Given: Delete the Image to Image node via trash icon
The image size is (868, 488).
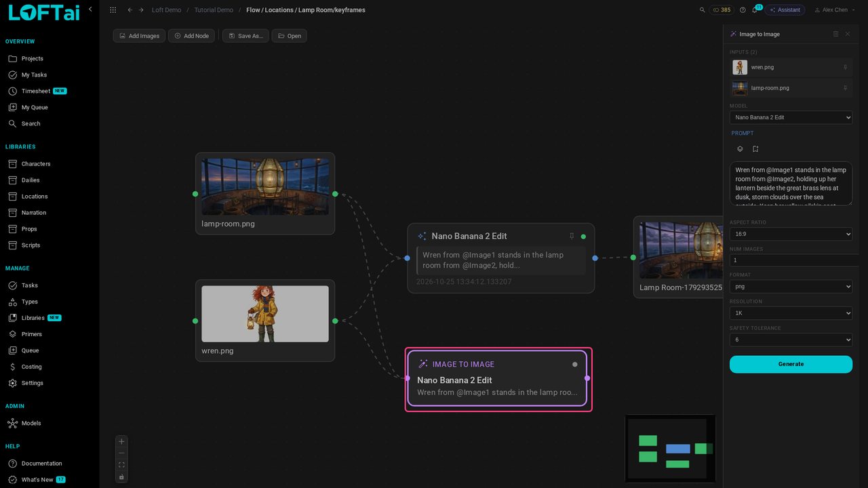Looking at the screenshot, I should pyautogui.click(x=835, y=34).
